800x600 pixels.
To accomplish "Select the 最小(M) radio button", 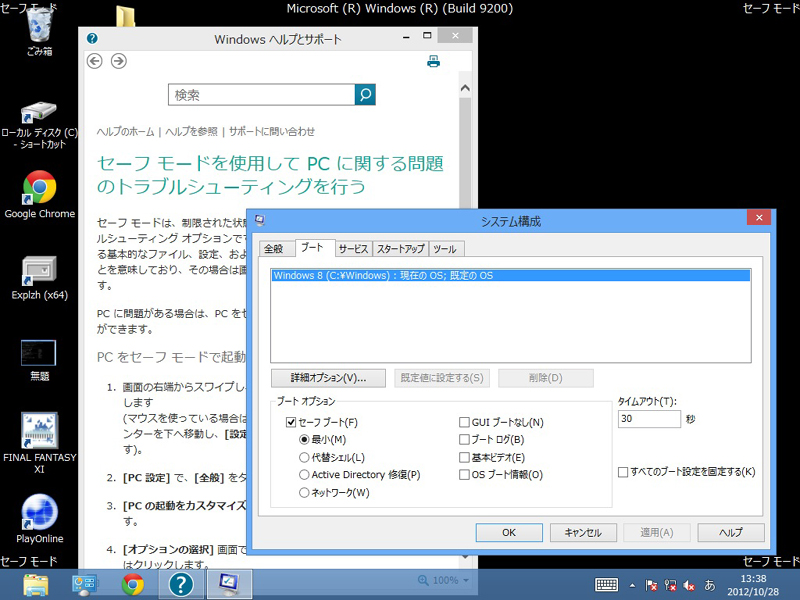I will pyautogui.click(x=304, y=439).
